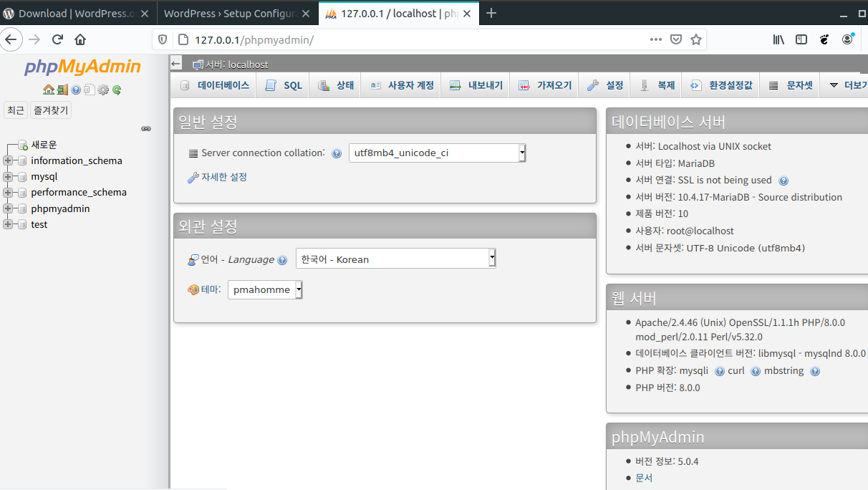Open the 설정 settings tab
868x490 pixels.
click(x=605, y=85)
